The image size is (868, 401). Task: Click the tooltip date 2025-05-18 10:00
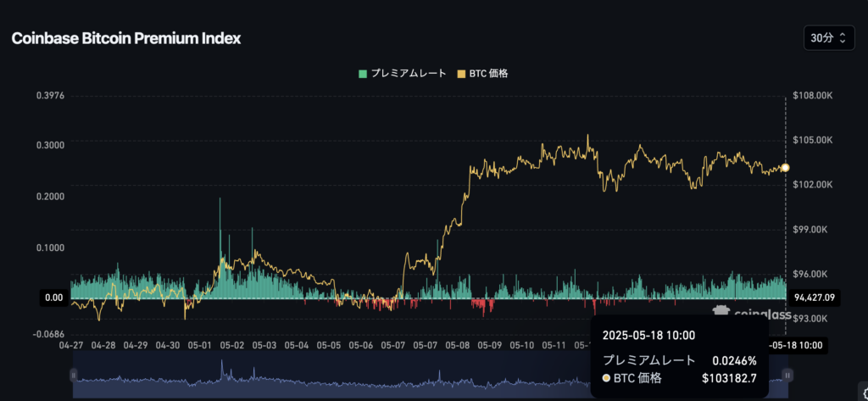pos(648,335)
